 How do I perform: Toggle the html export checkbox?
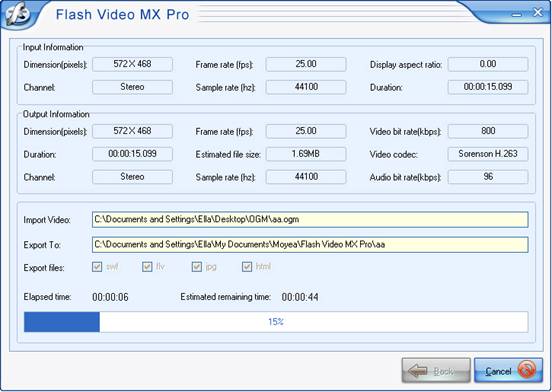point(247,267)
